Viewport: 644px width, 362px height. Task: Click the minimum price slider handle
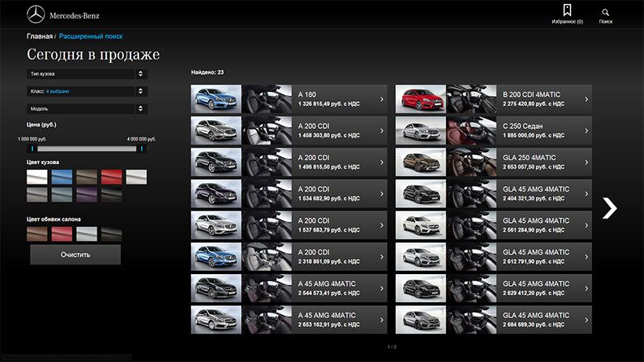pyautogui.click(x=32, y=148)
